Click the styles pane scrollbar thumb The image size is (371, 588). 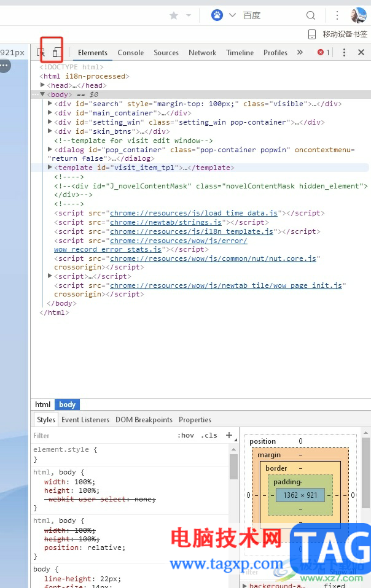click(233, 466)
